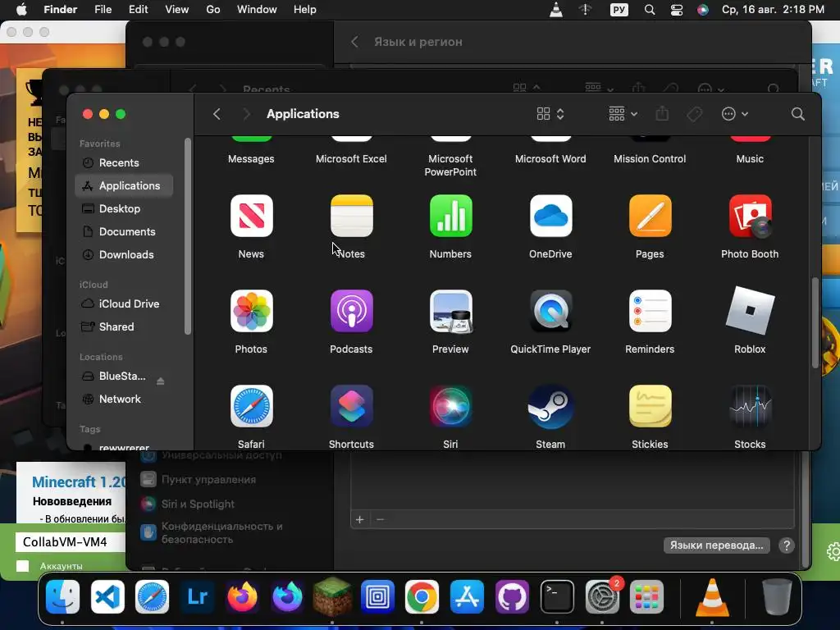This screenshot has height=630, width=840.
Task: Select the Photos app icon
Action: pyautogui.click(x=251, y=311)
